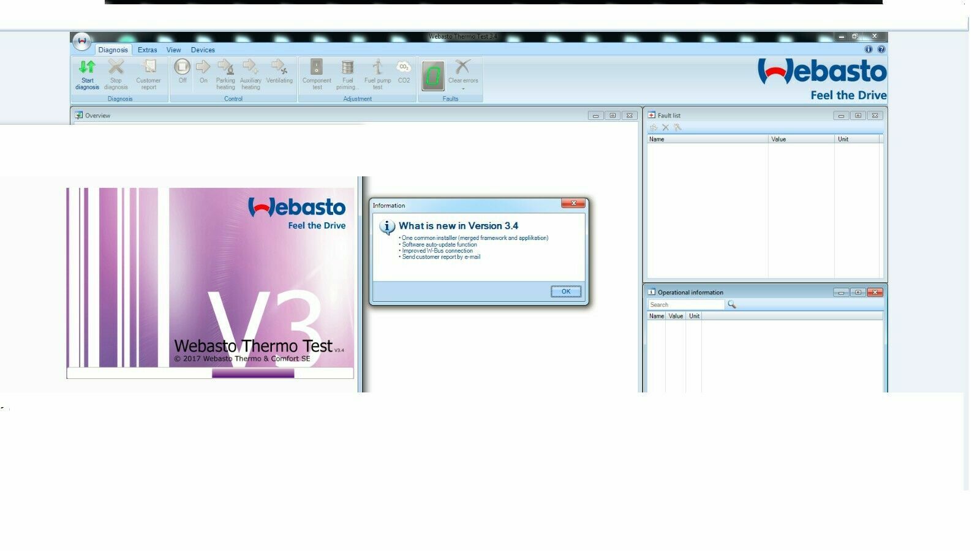Click Name column header in Operational information
The width and height of the screenshot is (980, 551).
(x=657, y=316)
